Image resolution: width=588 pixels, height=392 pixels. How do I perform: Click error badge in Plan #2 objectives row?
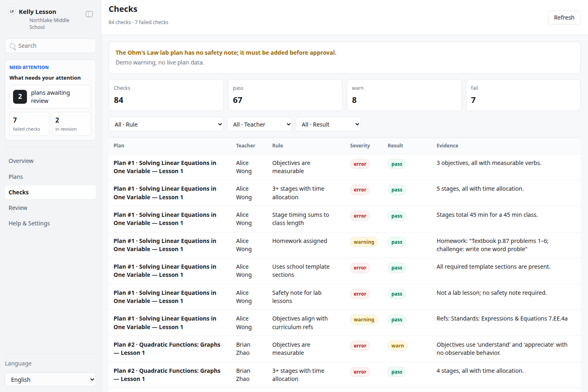360,346
